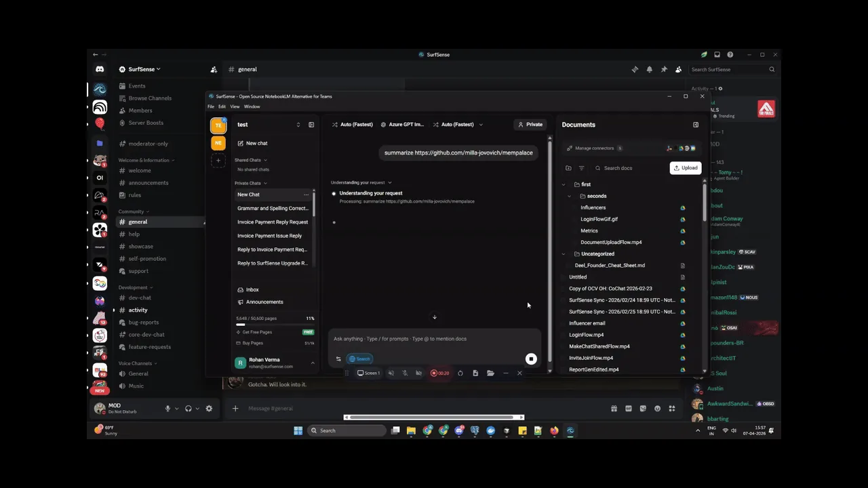Open Edit menu in SurfSense window
This screenshot has width=868, height=488.
tap(222, 106)
